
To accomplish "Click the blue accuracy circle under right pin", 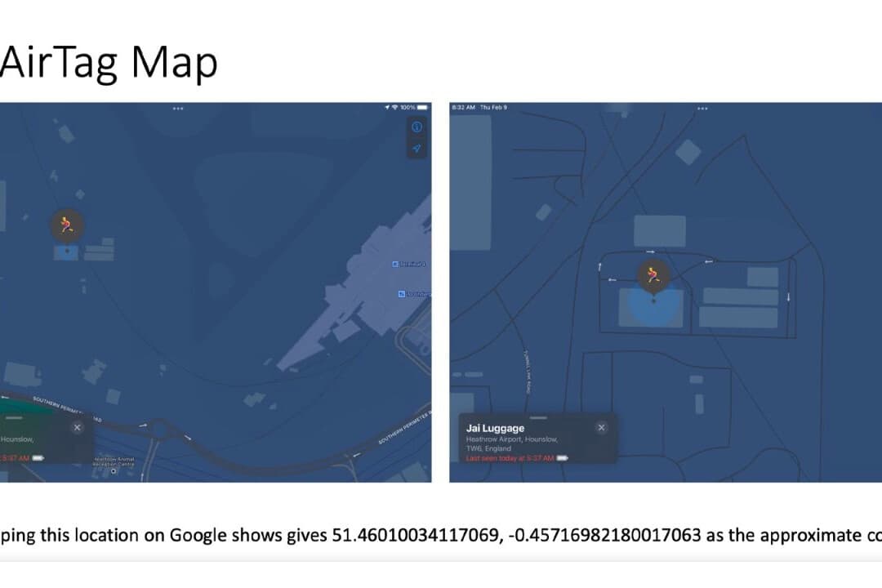I will [x=653, y=310].
